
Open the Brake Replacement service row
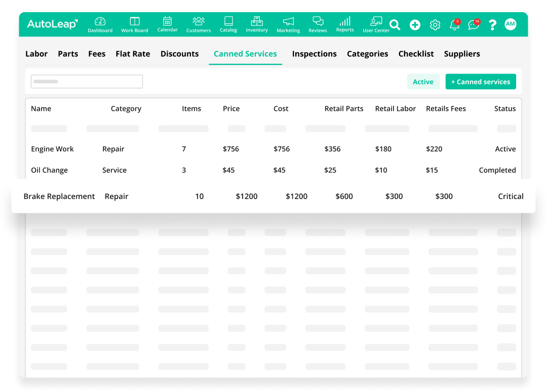click(x=273, y=197)
